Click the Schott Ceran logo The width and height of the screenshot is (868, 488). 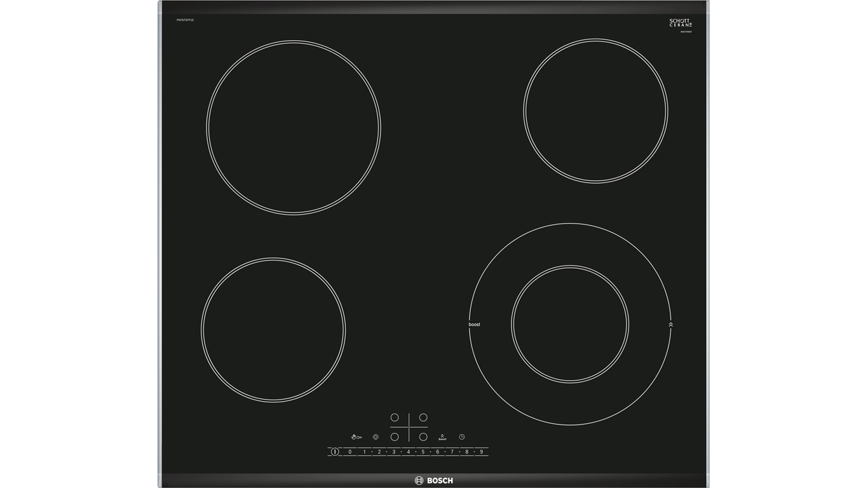click(680, 22)
